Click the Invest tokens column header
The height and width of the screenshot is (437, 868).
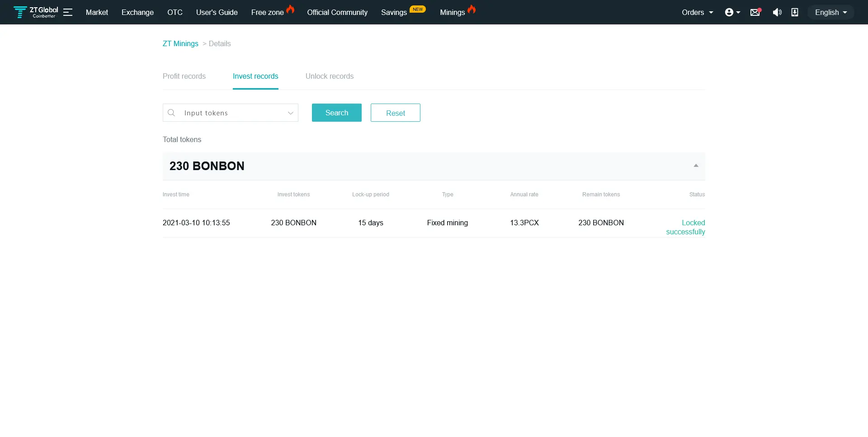click(294, 195)
